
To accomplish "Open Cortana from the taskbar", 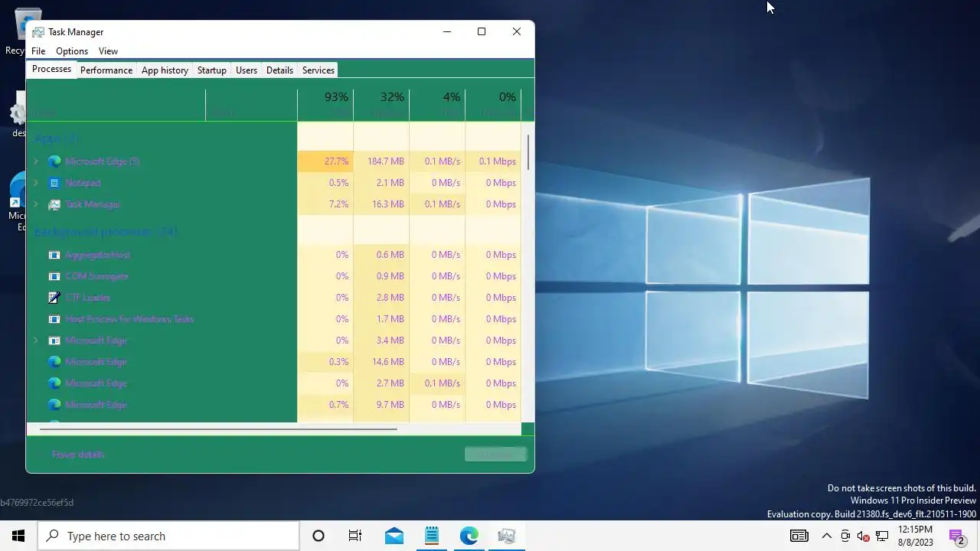I will click(x=318, y=536).
